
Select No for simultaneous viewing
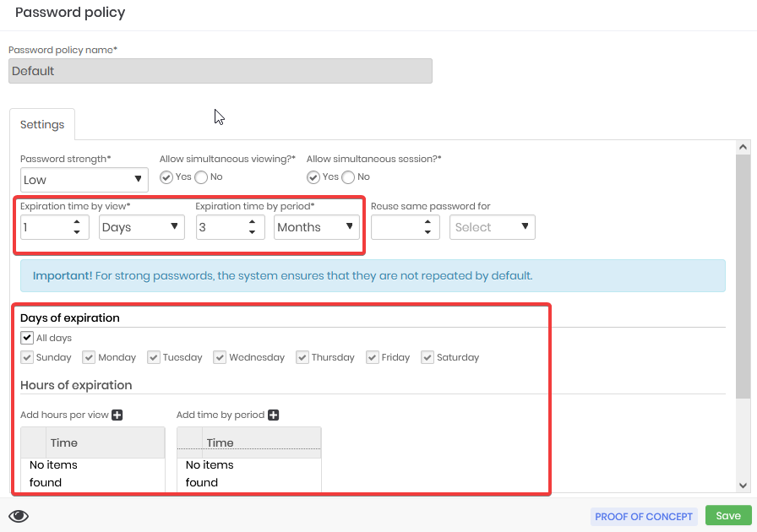coord(201,177)
